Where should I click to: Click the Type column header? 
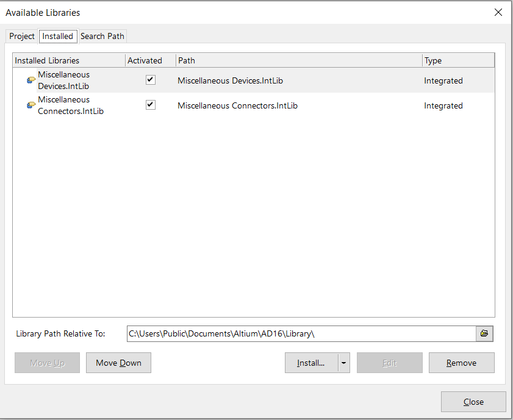click(457, 60)
